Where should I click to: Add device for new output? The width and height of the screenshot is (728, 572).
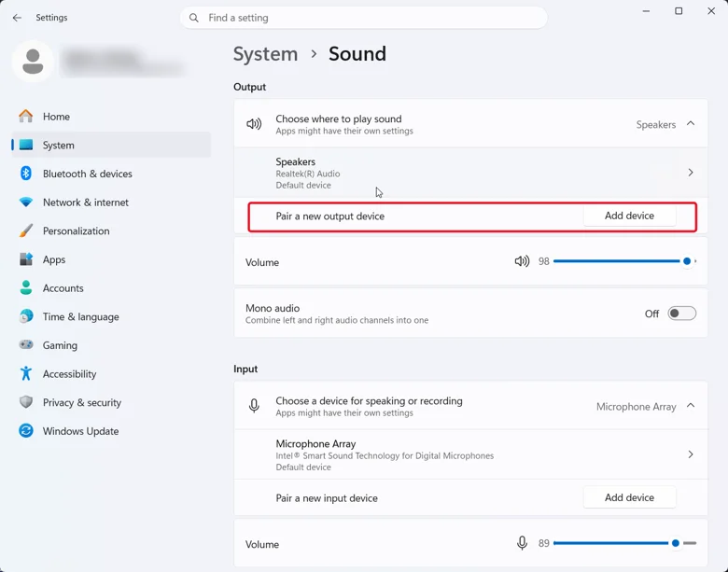(629, 216)
